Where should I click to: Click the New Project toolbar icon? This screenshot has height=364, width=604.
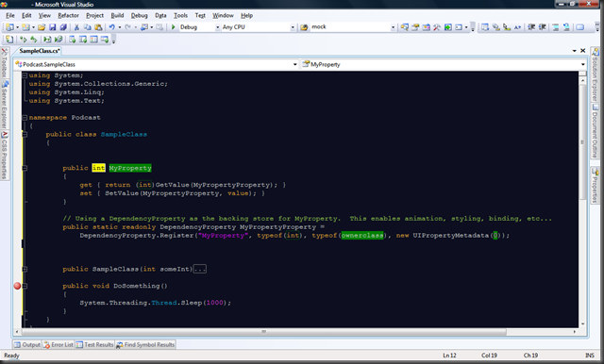(x=9, y=27)
